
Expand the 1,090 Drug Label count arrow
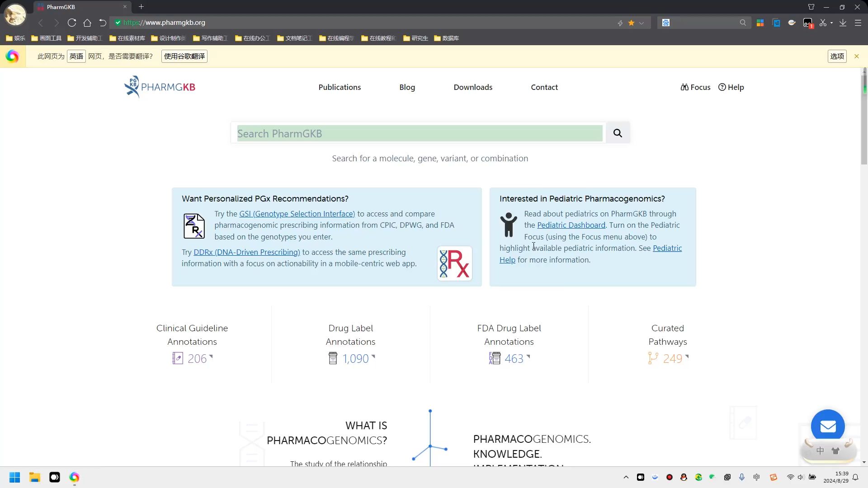pos(373,357)
